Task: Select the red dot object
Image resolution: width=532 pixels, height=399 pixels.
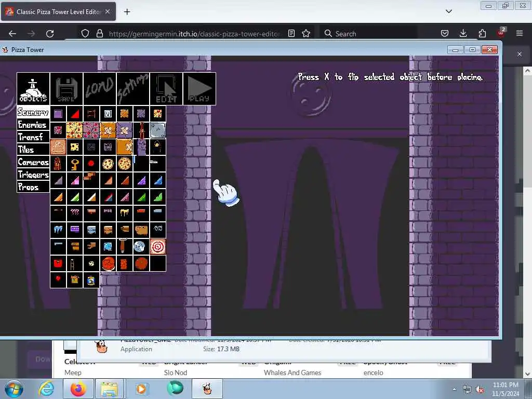Action: coord(91,164)
